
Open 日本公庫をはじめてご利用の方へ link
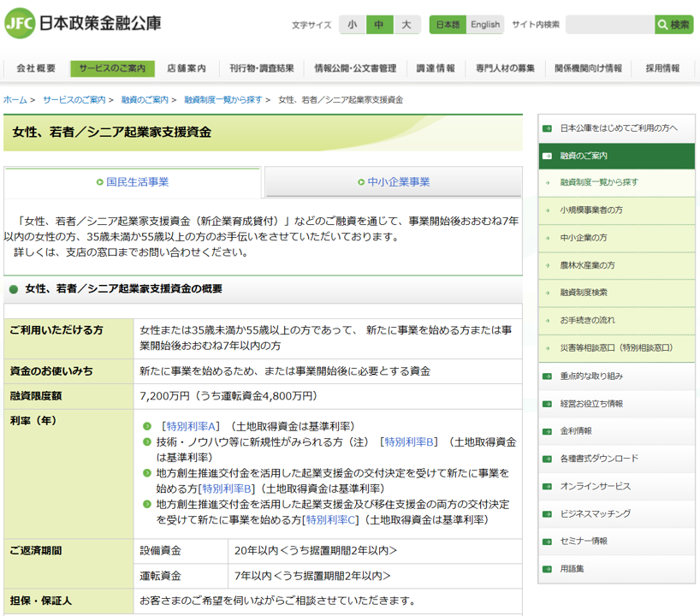[x=619, y=128]
